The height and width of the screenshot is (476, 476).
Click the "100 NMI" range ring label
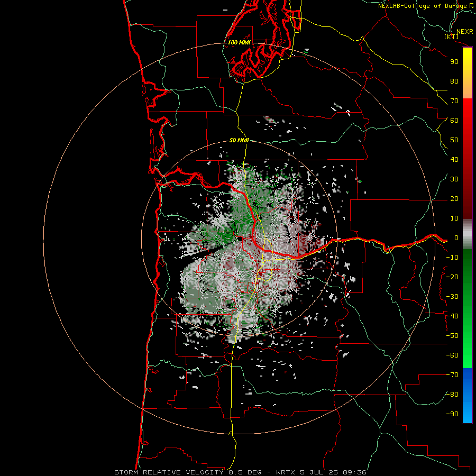point(239,42)
